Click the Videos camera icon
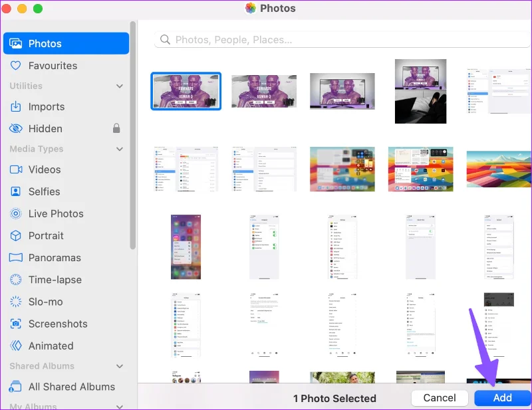Viewport: 532px width, 410px height. tap(15, 169)
